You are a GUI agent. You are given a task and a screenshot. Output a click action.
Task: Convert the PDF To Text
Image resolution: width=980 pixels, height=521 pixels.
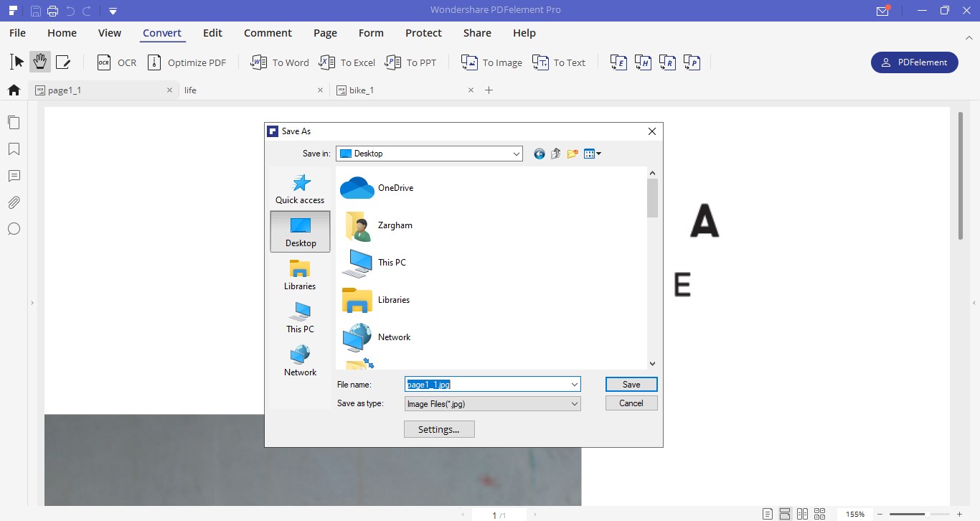coord(559,62)
